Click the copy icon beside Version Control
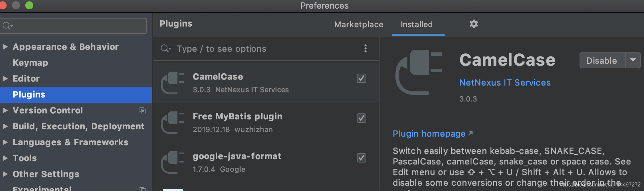Viewport: 644px width, 191px height. click(143, 110)
